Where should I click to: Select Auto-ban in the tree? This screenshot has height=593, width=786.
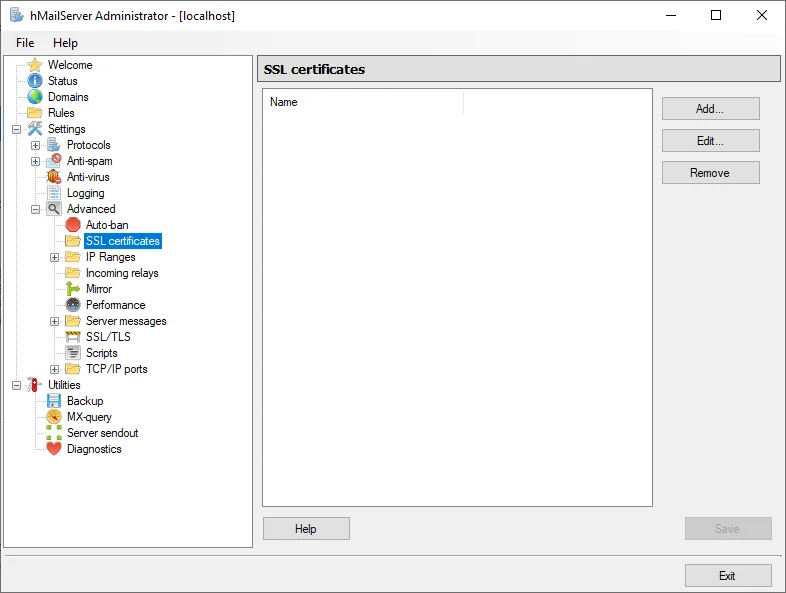107,225
